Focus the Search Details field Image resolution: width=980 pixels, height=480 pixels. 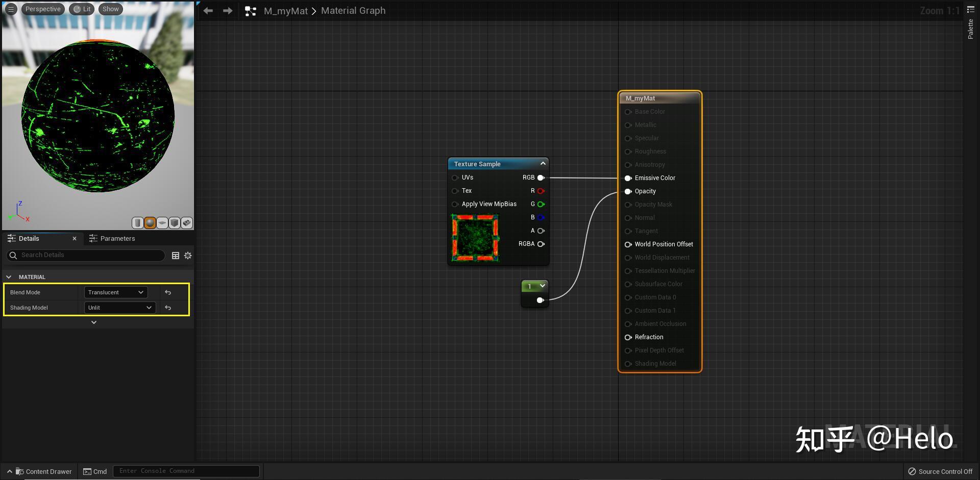click(86, 255)
